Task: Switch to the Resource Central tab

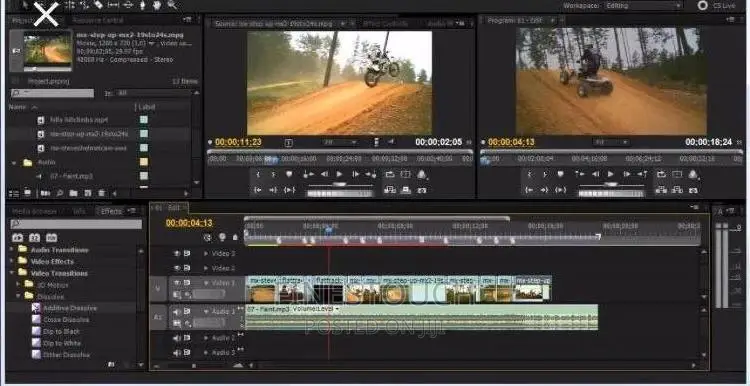Action: (98, 21)
